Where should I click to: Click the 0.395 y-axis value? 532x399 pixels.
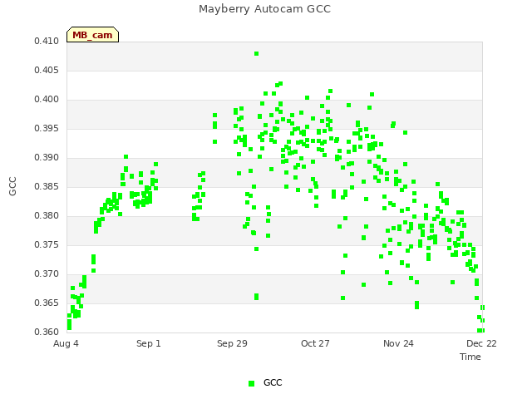point(47,129)
